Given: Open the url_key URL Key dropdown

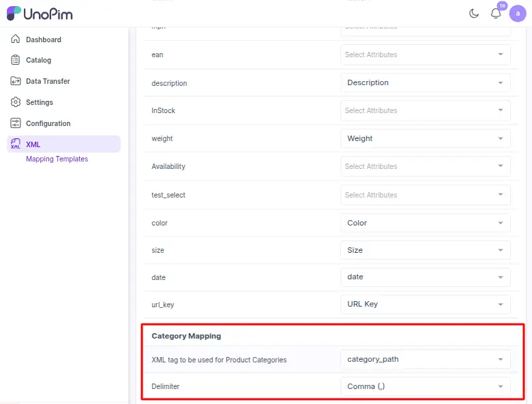Looking at the screenshot, I should point(425,304).
